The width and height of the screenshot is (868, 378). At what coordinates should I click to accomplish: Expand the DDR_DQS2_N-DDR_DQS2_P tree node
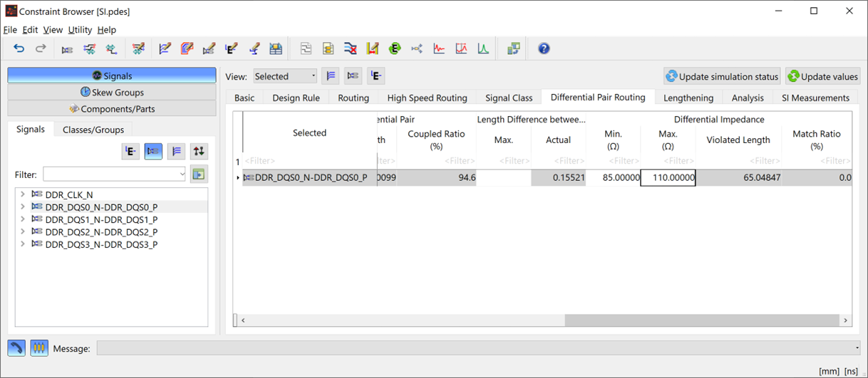click(x=23, y=232)
